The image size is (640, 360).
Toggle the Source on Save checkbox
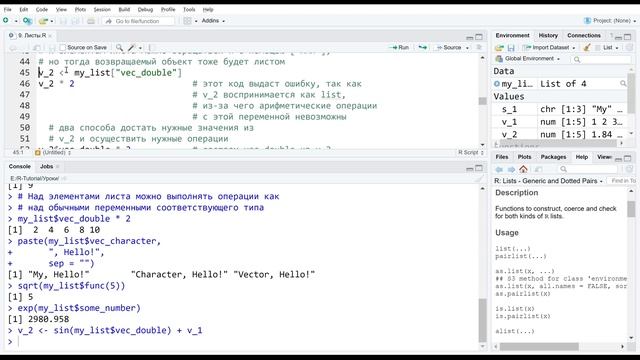[x=62, y=48]
